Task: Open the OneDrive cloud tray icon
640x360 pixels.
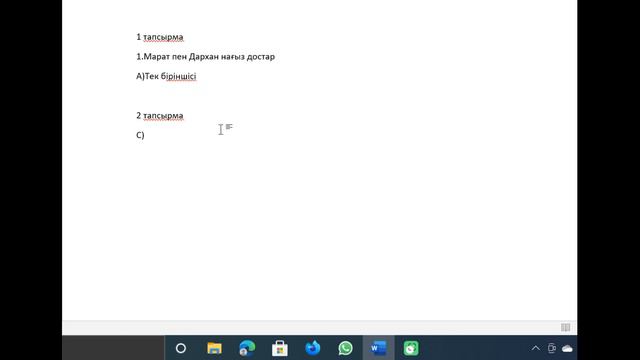Action: point(567,349)
